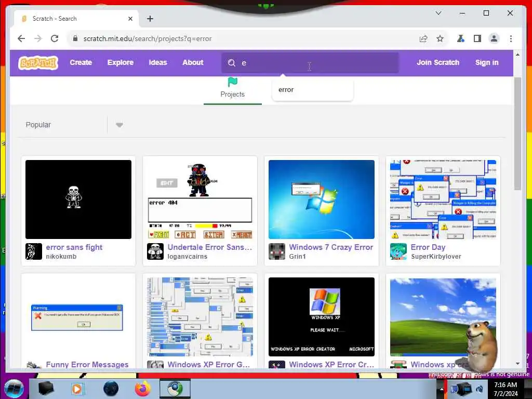Image resolution: width=532 pixels, height=399 pixels.
Task: Open the error sans fight title link
Action: click(74, 247)
